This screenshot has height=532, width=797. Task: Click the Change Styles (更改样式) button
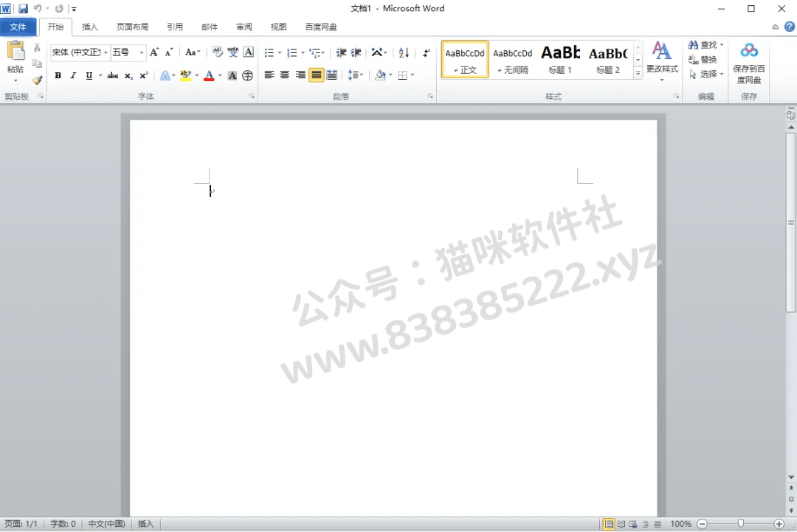(x=662, y=62)
